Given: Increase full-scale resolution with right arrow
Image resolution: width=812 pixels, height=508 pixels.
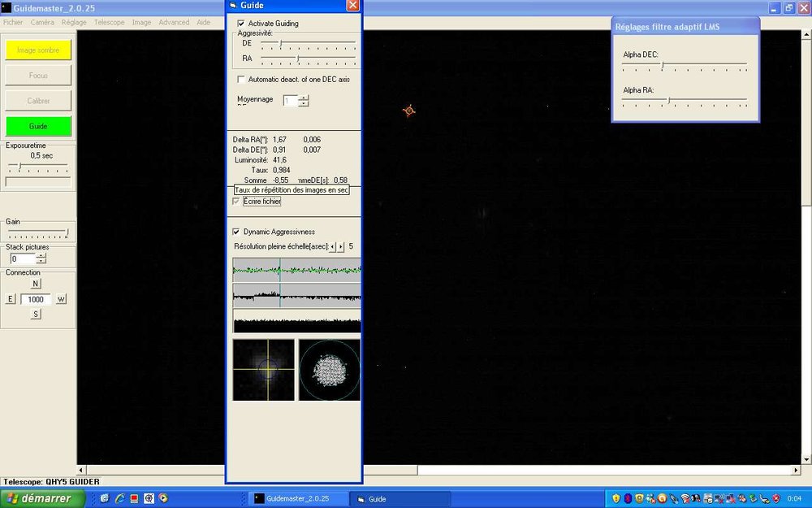Looking at the screenshot, I should pyautogui.click(x=341, y=247).
